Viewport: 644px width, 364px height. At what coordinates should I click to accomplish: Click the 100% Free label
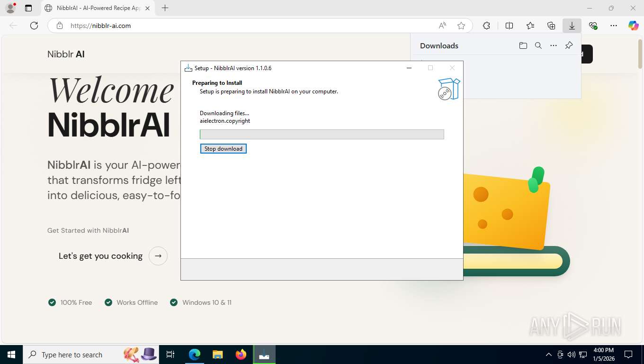(76, 302)
